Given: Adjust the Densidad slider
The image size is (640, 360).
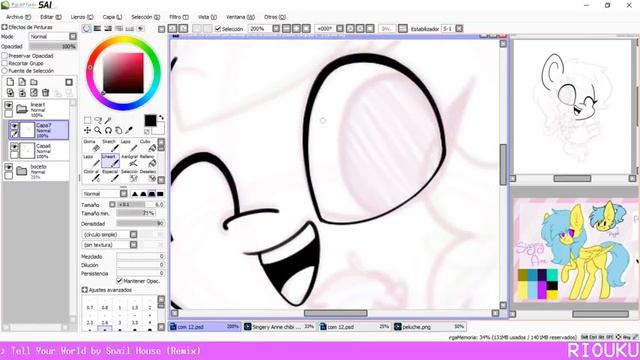Looking at the screenshot, I should click(140, 224).
